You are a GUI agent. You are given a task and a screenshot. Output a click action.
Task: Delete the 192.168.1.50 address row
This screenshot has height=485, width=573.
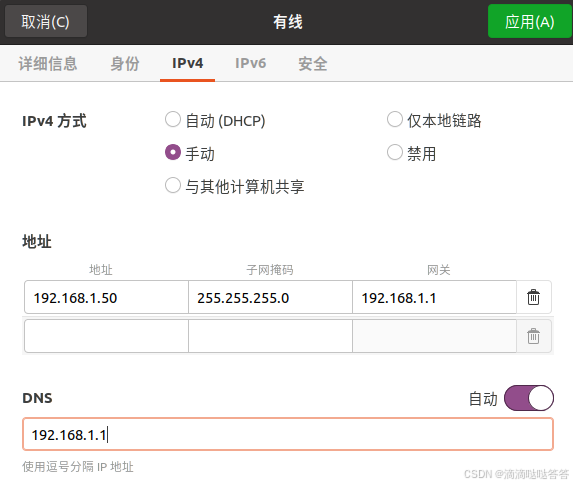coord(533,297)
